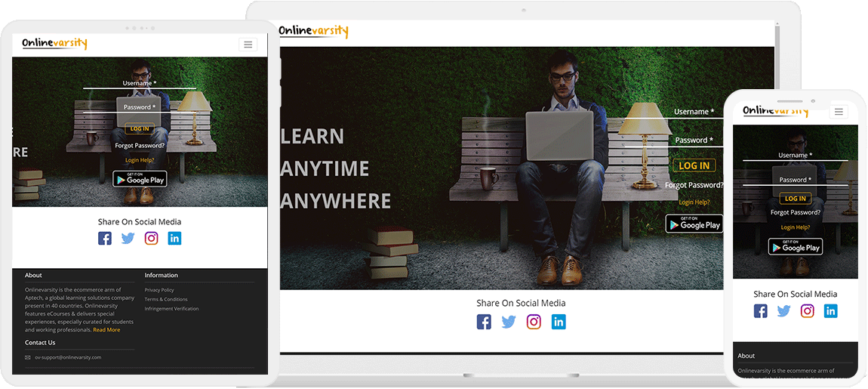The width and height of the screenshot is (868, 389).
Task: Click Facebook icon on laptop screen
Action: tap(484, 322)
